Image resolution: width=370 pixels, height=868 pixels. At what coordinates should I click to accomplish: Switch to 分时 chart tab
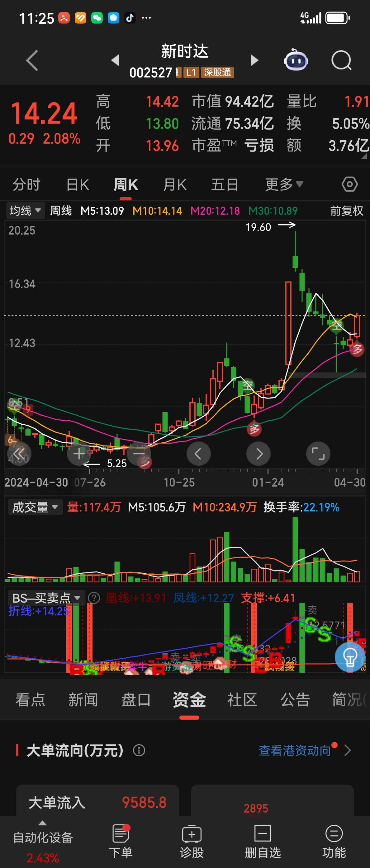pyautogui.click(x=26, y=184)
